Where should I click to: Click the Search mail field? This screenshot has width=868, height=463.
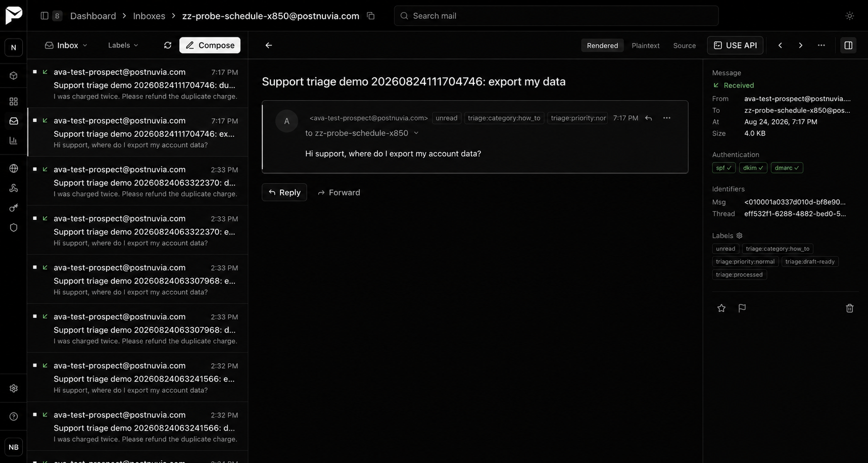tap(556, 16)
